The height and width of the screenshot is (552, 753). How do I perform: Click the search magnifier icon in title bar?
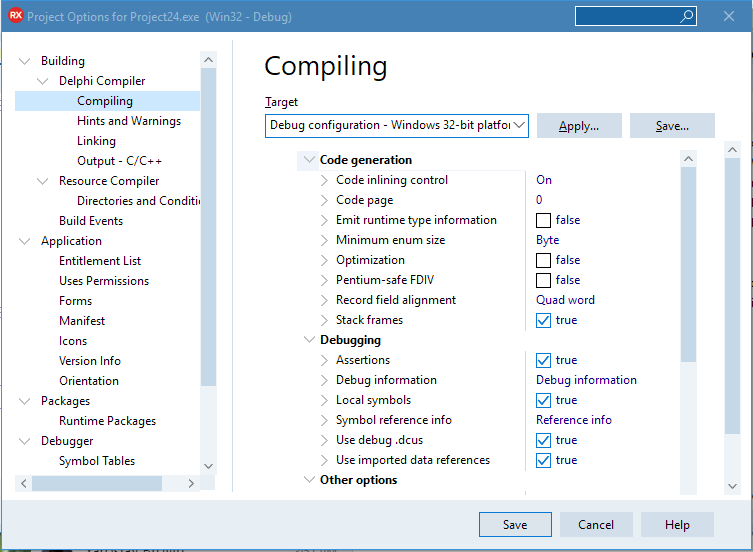(x=687, y=16)
